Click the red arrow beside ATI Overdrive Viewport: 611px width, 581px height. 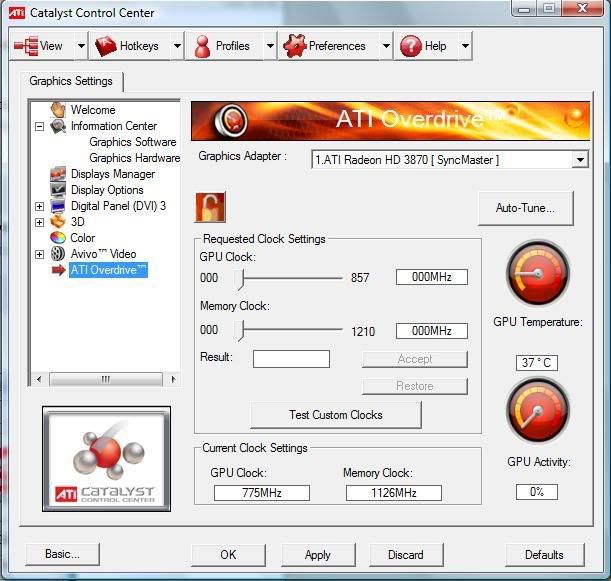pos(58,270)
